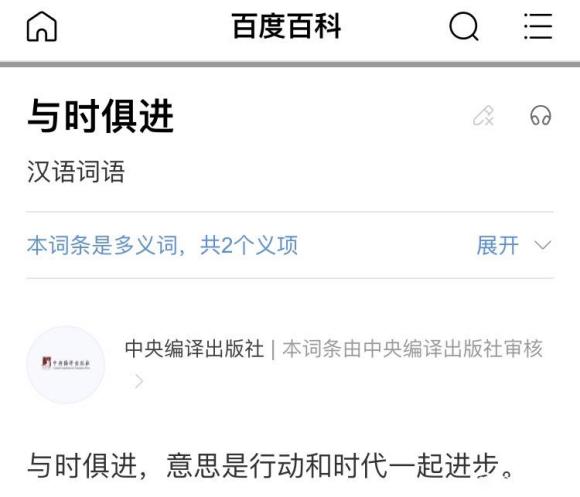Click the 汉语词语 subtitle
This screenshot has height=497, width=580.
tap(76, 172)
